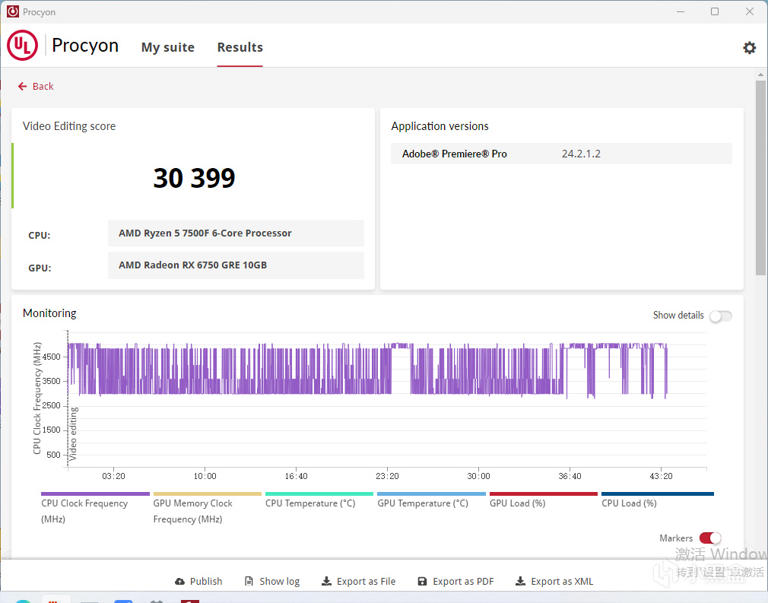Click the Procyon title bar app icon

click(12, 11)
